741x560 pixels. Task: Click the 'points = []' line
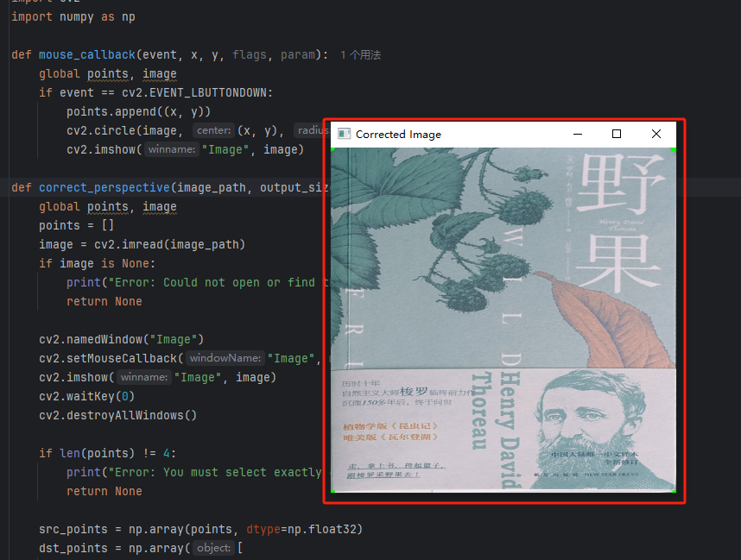(x=77, y=226)
